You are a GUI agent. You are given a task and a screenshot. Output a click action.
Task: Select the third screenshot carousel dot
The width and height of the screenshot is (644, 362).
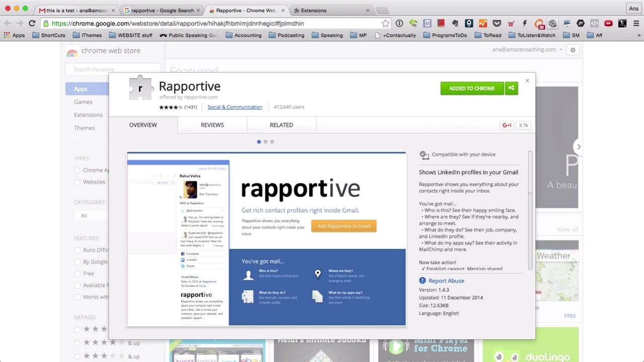[272, 142]
